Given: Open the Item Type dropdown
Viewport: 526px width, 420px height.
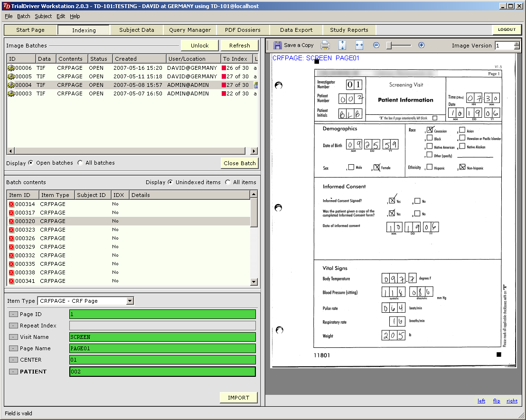Looking at the screenshot, I should click(130, 301).
